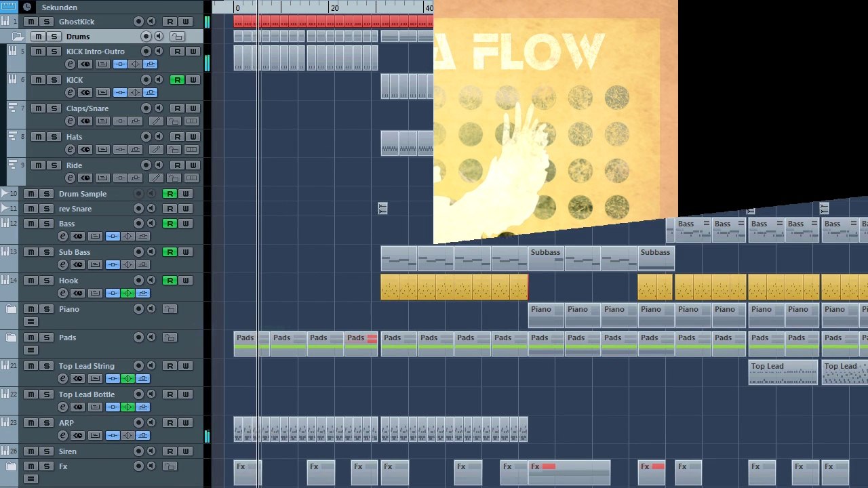The height and width of the screenshot is (488, 868).
Task: Solo the Bass track
Action: pyautogui.click(x=47, y=224)
